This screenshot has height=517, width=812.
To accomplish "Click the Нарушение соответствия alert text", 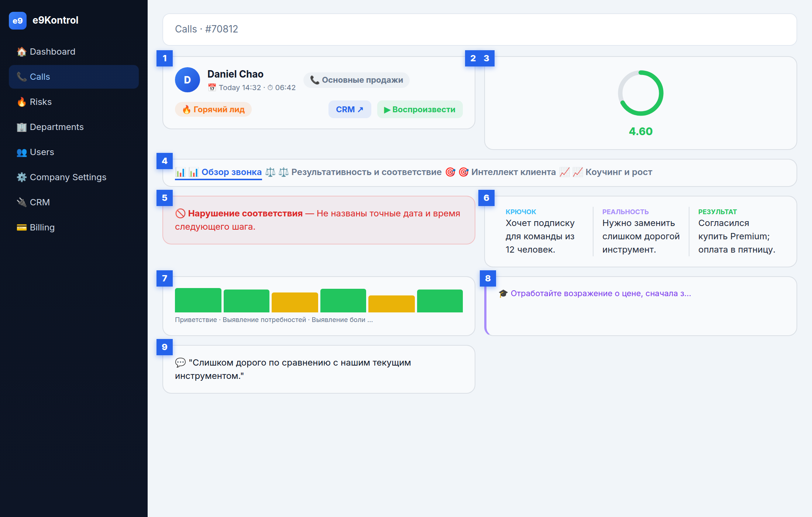I will 245,213.
